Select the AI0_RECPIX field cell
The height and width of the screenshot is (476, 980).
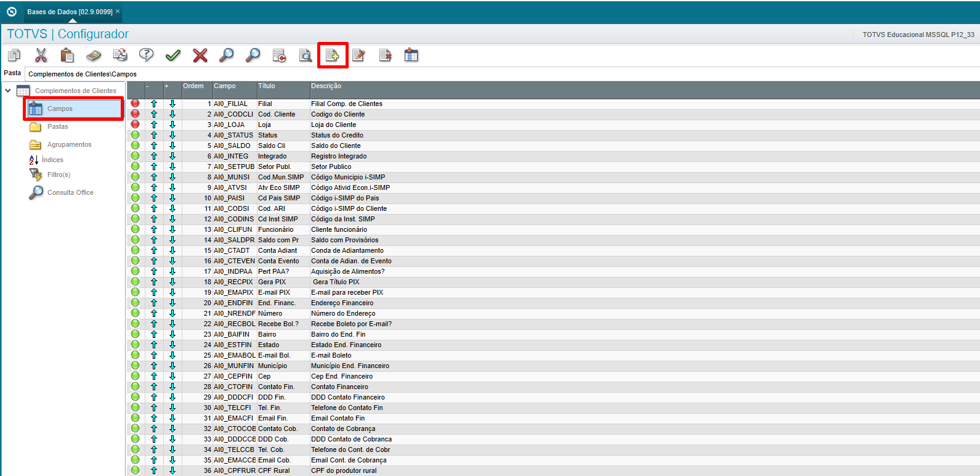(233, 282)
